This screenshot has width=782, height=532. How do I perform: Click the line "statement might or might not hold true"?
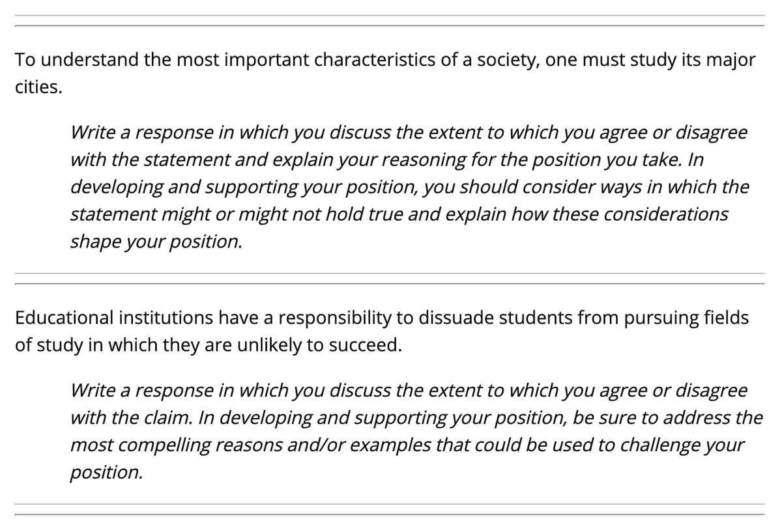pos(399,214)
